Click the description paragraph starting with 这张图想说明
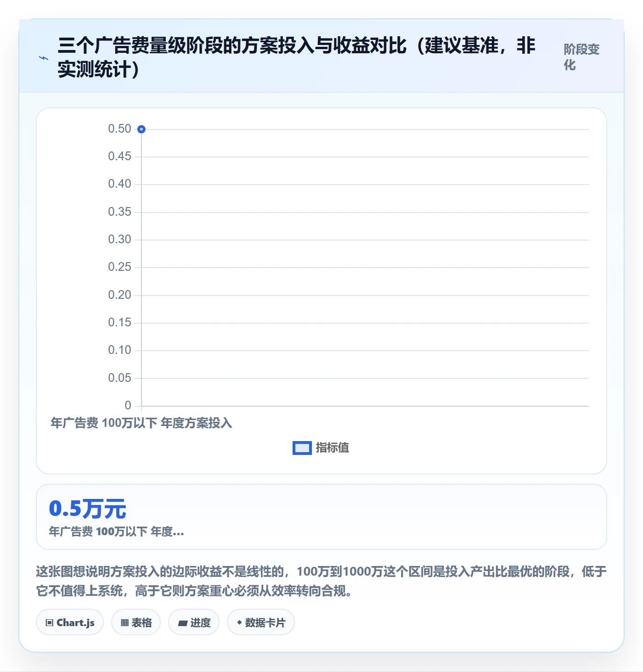643x672 pixels. tap(321, 581)
